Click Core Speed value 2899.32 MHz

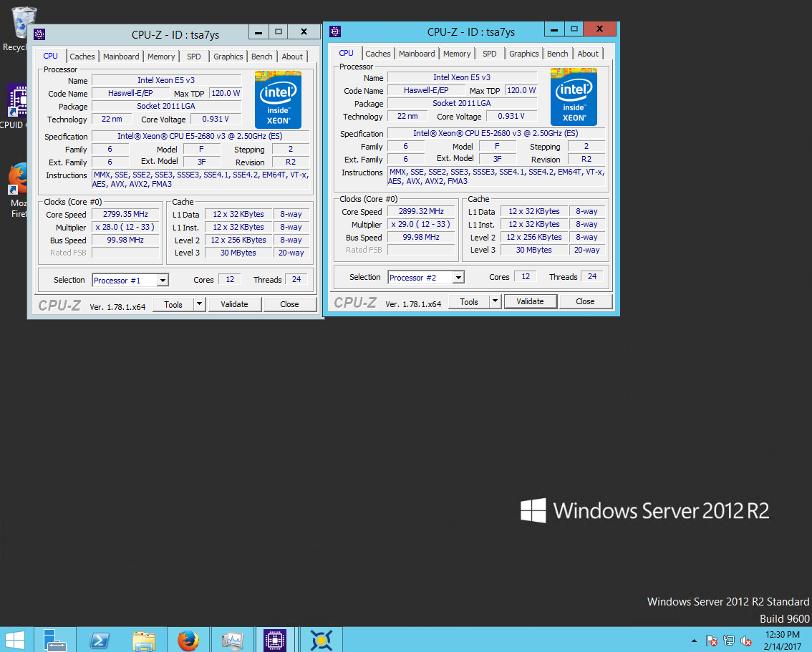pyautogui.click(x=421, y=211)
